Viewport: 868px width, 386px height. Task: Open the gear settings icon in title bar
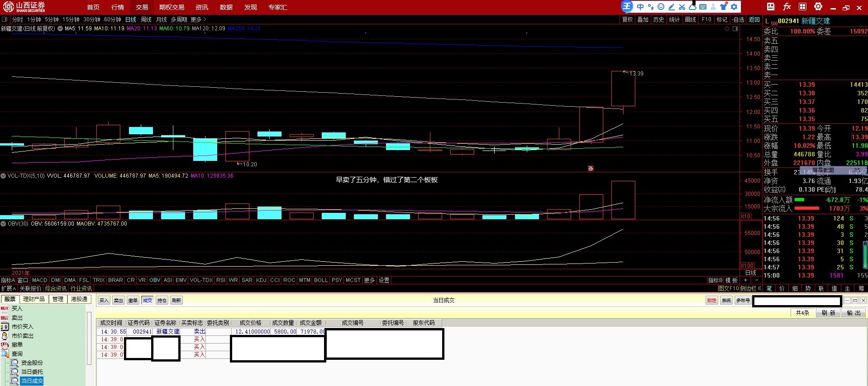(x=818, y=7)
